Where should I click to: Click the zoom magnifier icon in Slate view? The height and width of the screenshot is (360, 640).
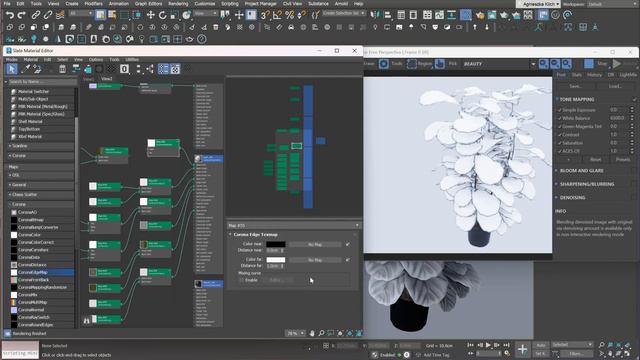pyautogui.click(x=321, y=333)
